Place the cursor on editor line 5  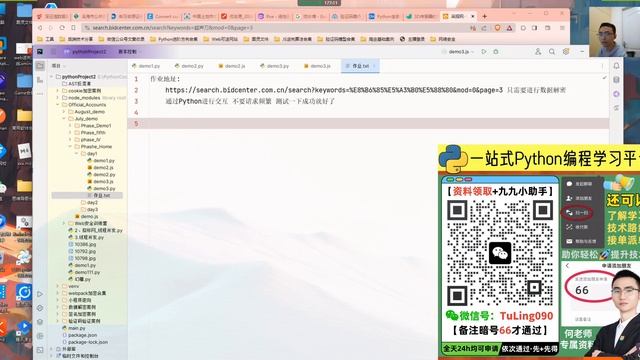pyautogui.click(x=368, y=124)
